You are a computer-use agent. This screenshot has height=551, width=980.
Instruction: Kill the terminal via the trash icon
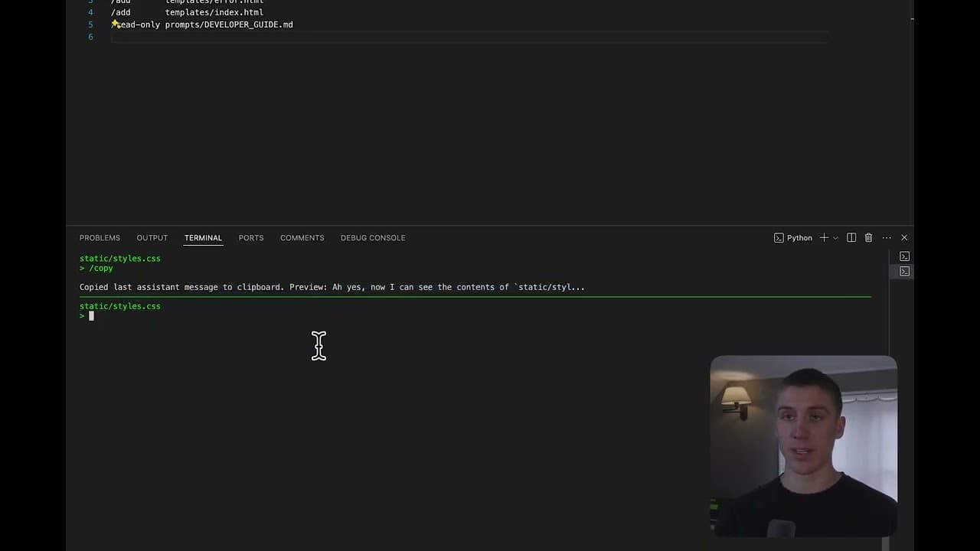click(x=868, y=238)
